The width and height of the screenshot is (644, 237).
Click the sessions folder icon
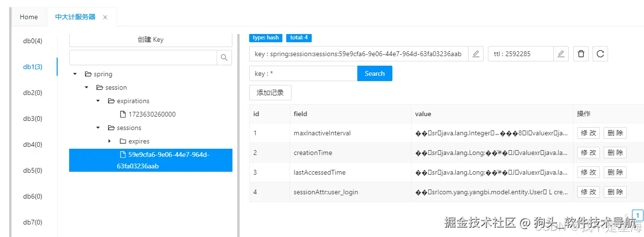click(111, 128)
